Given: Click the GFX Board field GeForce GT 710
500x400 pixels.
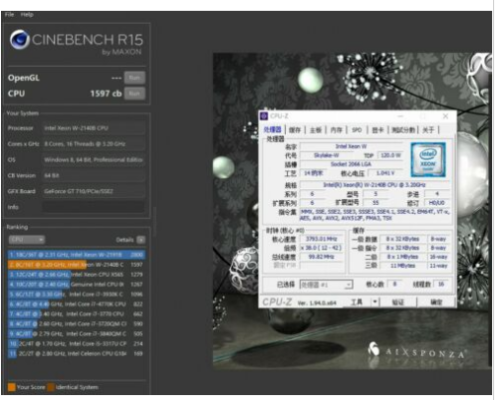Looking at the screenshot, I should click(x=93, y=191).
